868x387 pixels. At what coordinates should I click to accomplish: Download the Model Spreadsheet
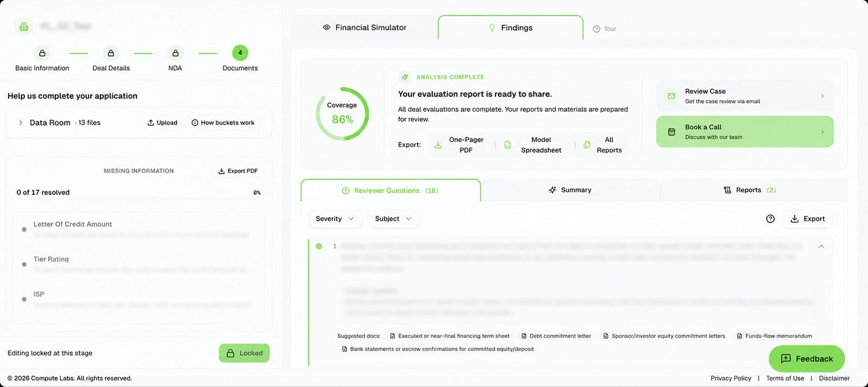point(533,145)
